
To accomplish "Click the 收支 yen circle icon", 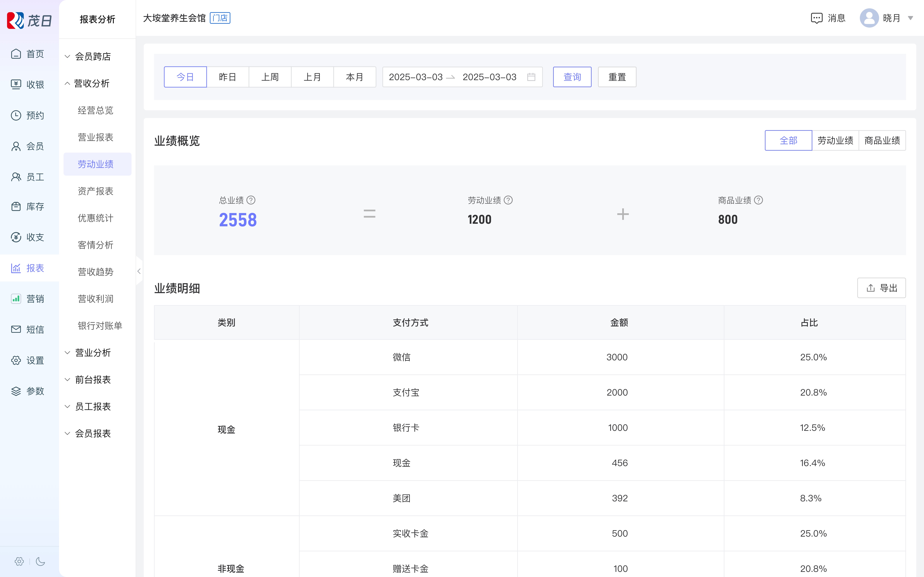I will pos(16,237).
